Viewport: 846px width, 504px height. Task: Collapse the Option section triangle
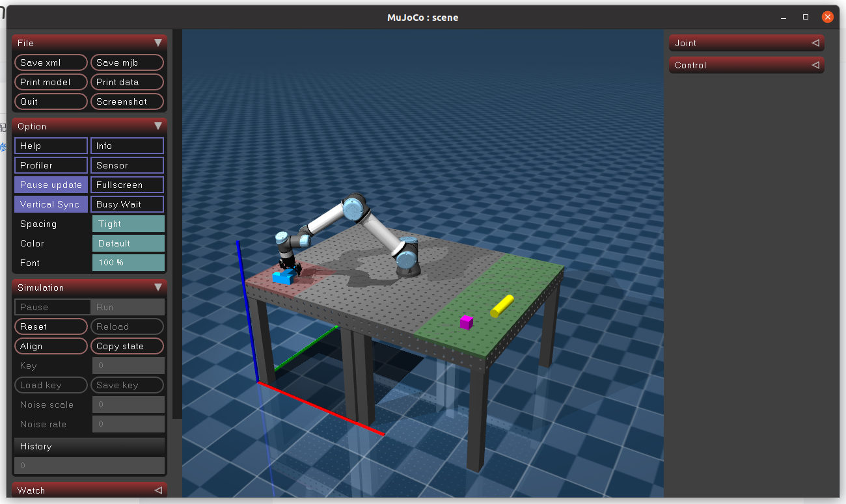158,126
